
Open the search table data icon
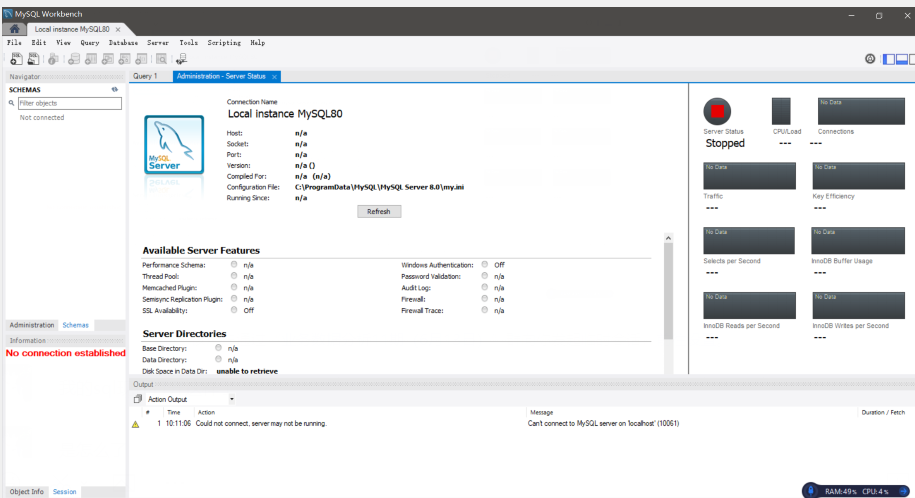coord(162,58)
